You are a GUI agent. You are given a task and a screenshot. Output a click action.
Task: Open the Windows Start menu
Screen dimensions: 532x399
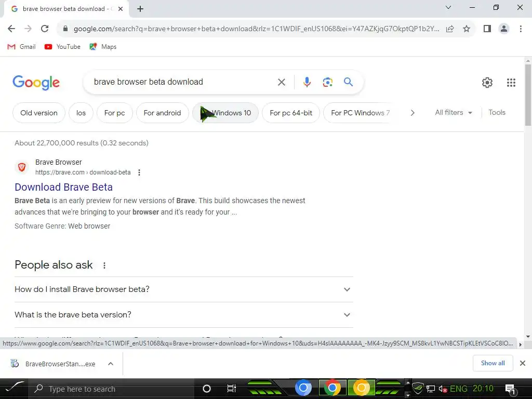[14, 389]
